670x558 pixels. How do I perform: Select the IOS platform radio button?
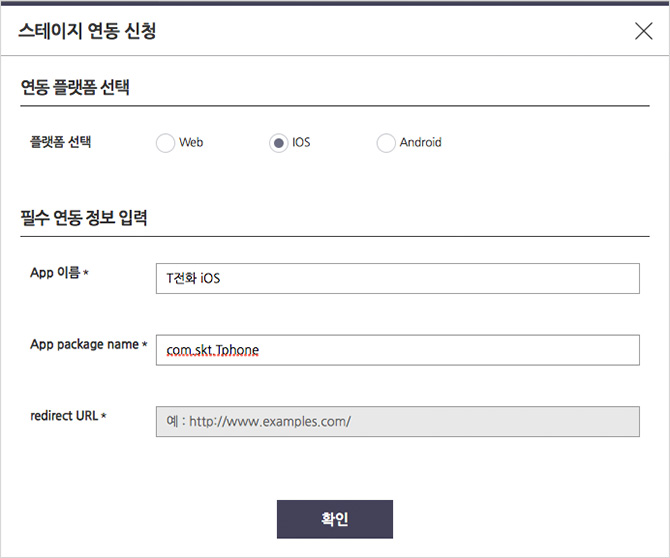point(278,143)
